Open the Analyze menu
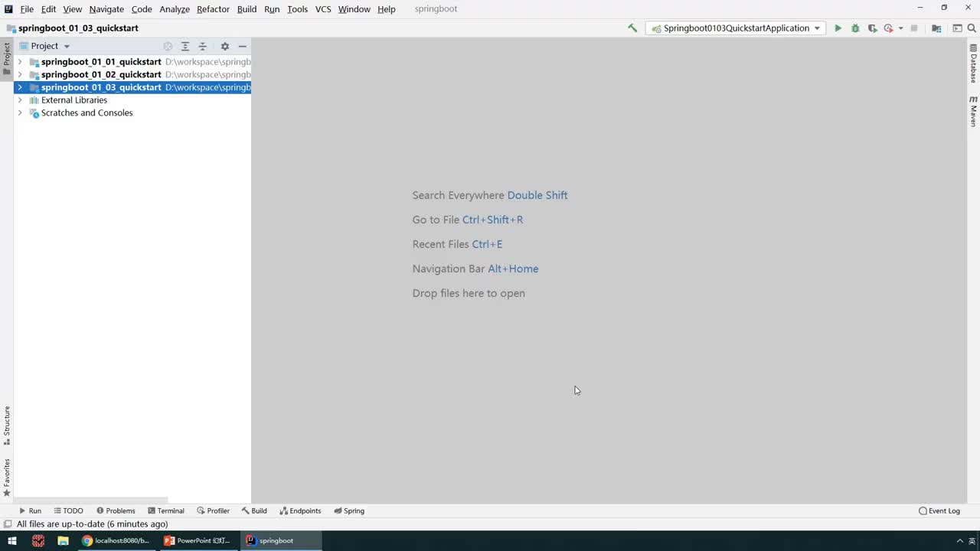This screenshot has width=980, height=551. [175, 9]
